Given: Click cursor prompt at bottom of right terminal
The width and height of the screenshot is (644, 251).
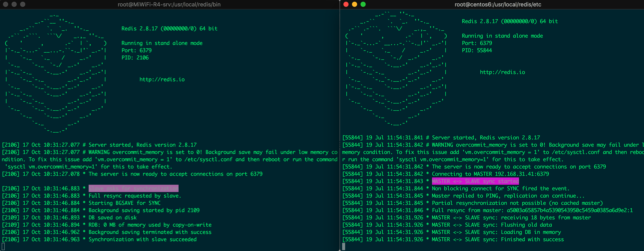Looking at the screenshot, I should 344,247.
